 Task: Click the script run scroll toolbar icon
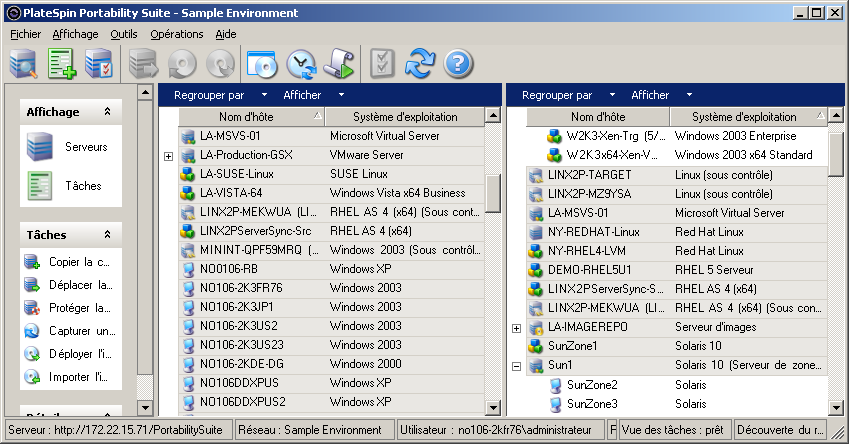click(x=338, y=64)
